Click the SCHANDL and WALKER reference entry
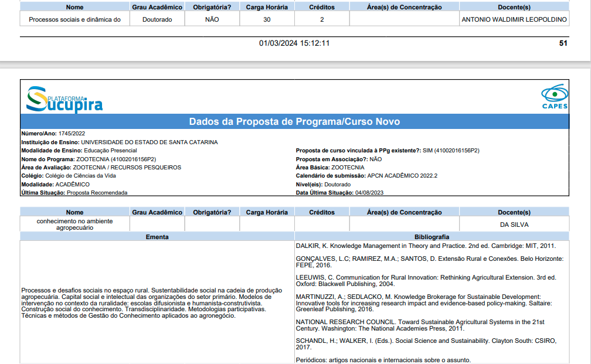The height and width of the screenshot is (364, 591). [x=426, y=343]
